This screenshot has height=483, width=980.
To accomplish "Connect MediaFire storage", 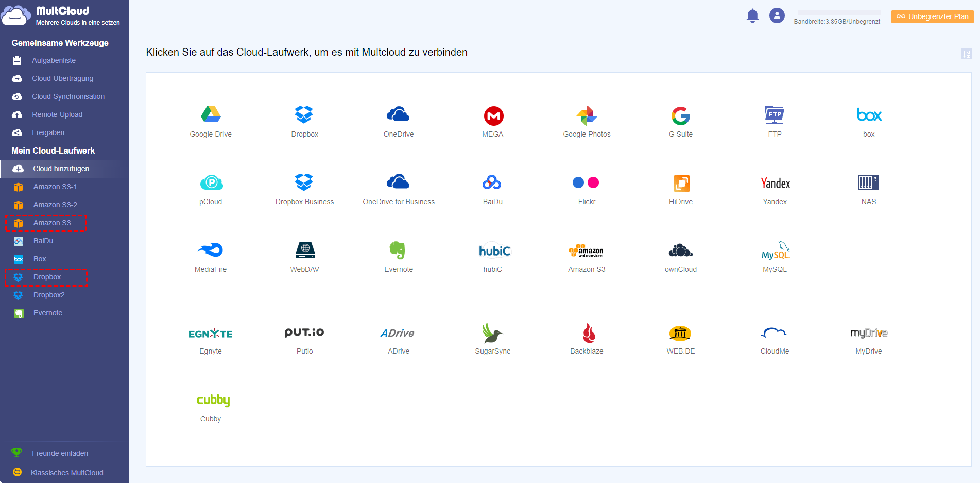I will [x=211, y=257].
